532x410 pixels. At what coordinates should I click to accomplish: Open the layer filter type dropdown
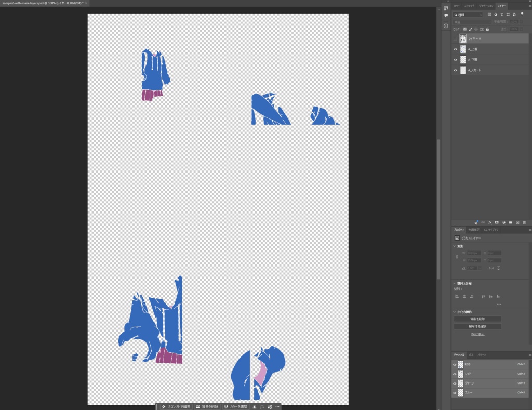pyautogui.click(x=468, y=15)
